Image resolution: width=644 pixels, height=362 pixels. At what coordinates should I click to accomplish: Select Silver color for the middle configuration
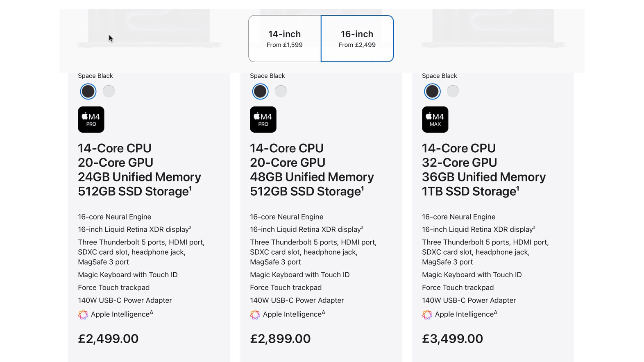coord(281,91)
